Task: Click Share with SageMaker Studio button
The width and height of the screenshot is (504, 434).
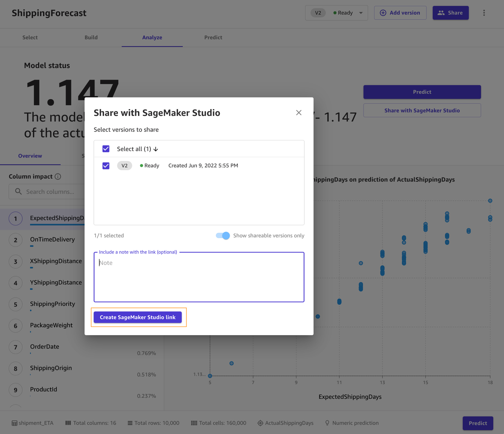Action: click(x=422, y=111)
